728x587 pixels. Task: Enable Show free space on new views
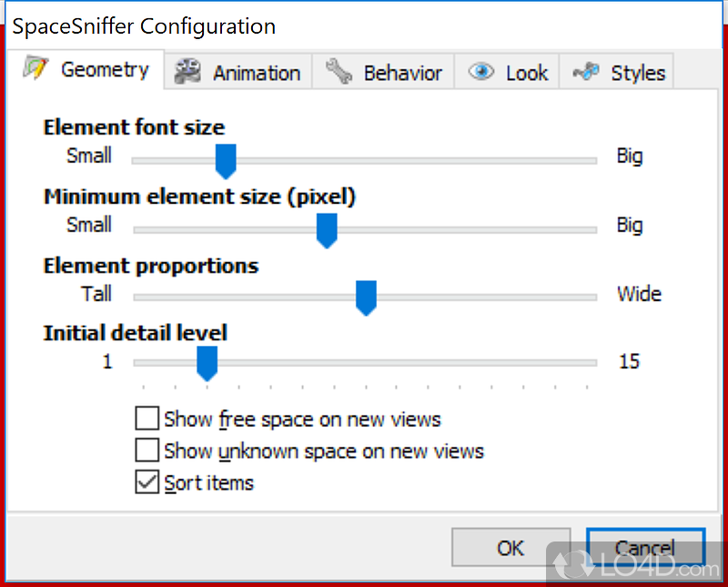tap(147, 419)
